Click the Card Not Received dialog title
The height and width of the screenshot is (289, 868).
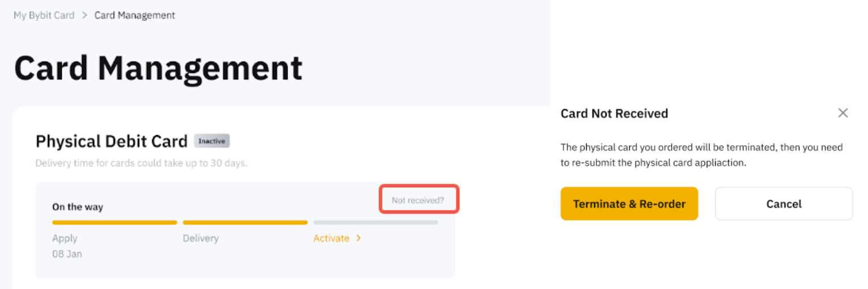(x=614, y=114)
